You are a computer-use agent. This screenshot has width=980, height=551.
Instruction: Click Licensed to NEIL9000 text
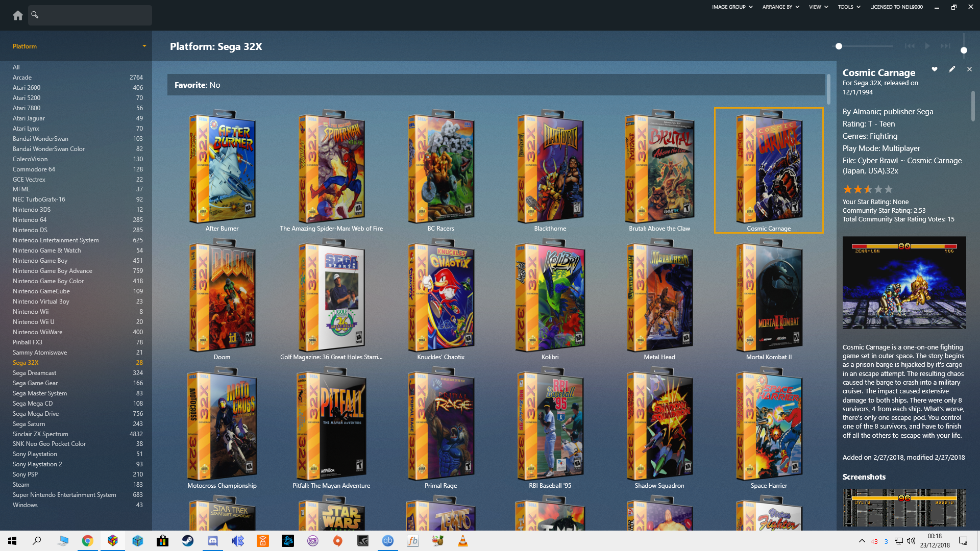(896, 7)
